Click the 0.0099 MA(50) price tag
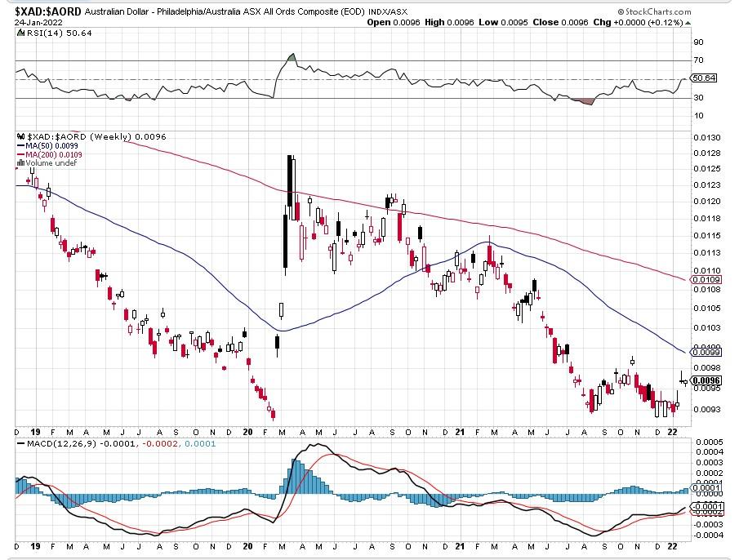The image size is (739, 560). click(706, 353)
